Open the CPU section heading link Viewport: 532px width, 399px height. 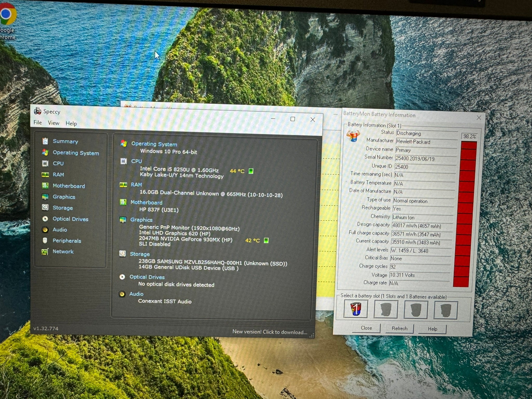tap(136, 161)
